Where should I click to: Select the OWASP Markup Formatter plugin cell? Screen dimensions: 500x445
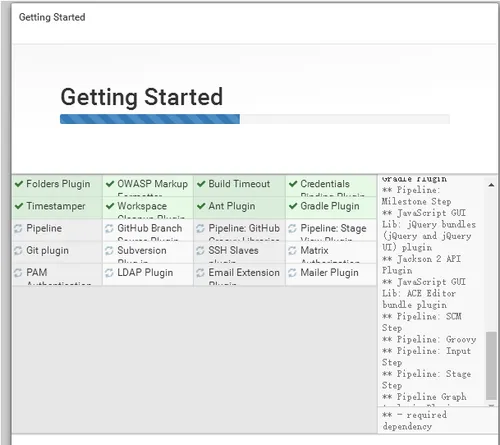[148, 186]
